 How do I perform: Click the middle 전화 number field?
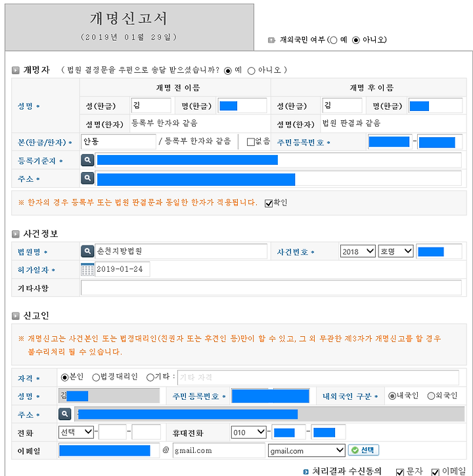click(x=112, y=432)
